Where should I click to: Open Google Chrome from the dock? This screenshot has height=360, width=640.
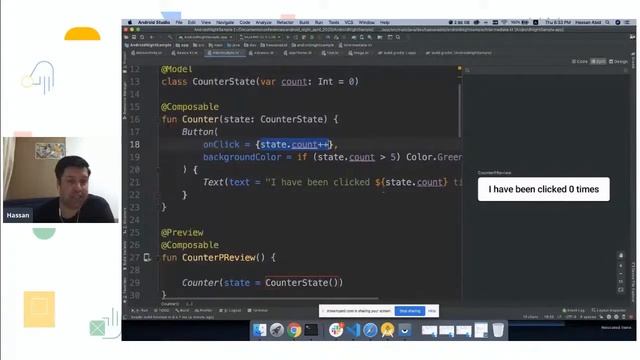[294, 330]
